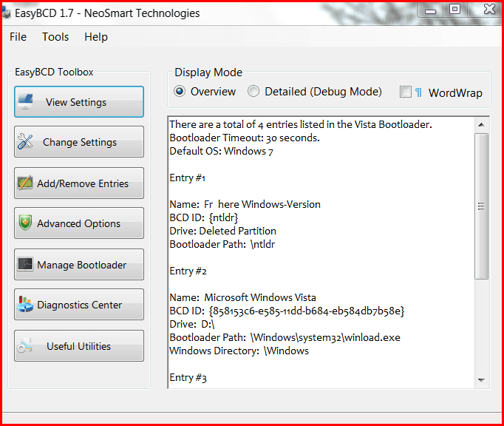The width and height of the screenshot is (504, 426).
Task: Click the 'Entry #1' heading text
Action: (188, 178)
